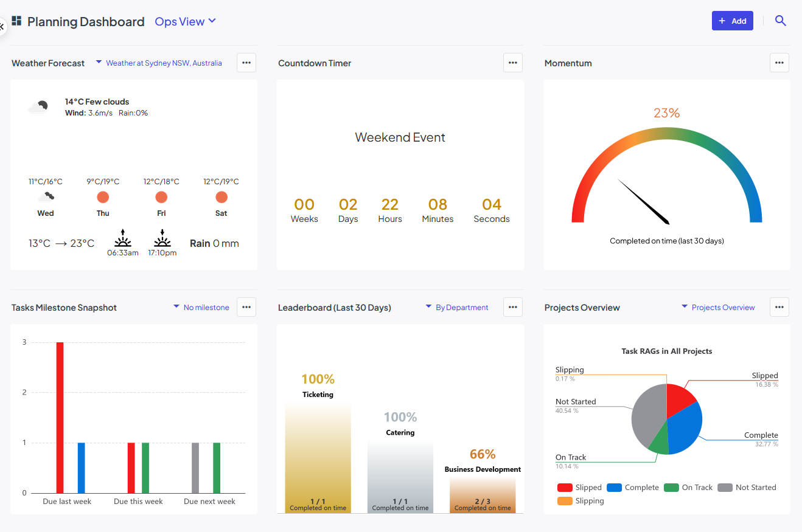Screen dimensions: 802x532
Task: Click Wednesday's cloudy forecast icon
Action: (46, 197)
